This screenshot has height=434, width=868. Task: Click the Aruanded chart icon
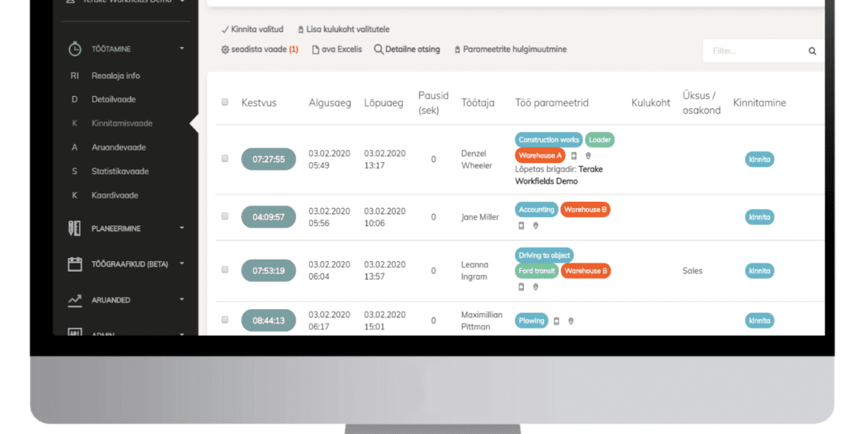point(75,300)
